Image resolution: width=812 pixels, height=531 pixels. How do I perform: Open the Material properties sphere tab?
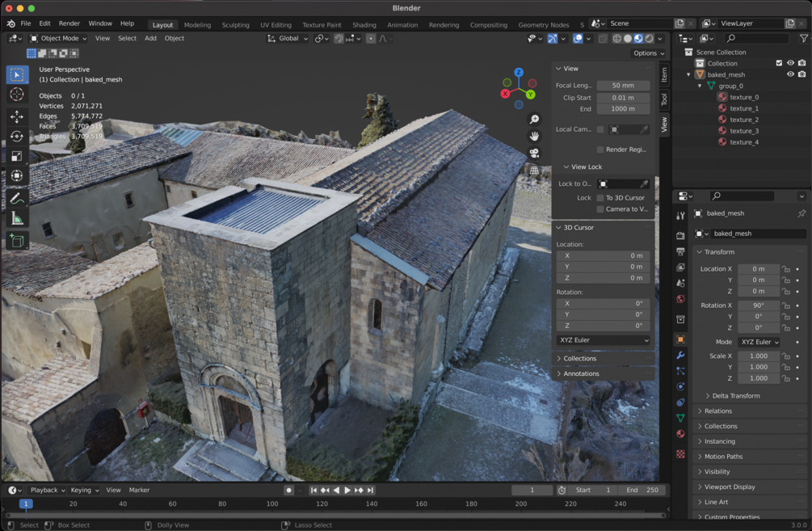[680, 434]
